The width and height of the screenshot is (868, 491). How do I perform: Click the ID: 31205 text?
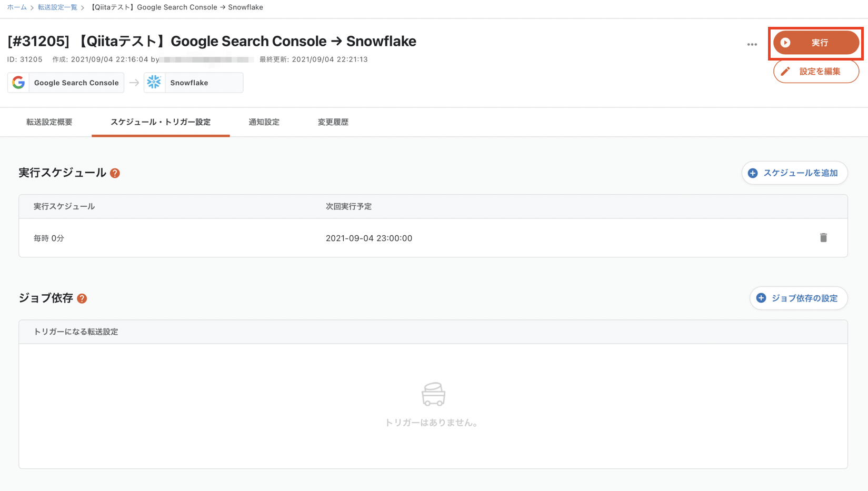point(25,59)
